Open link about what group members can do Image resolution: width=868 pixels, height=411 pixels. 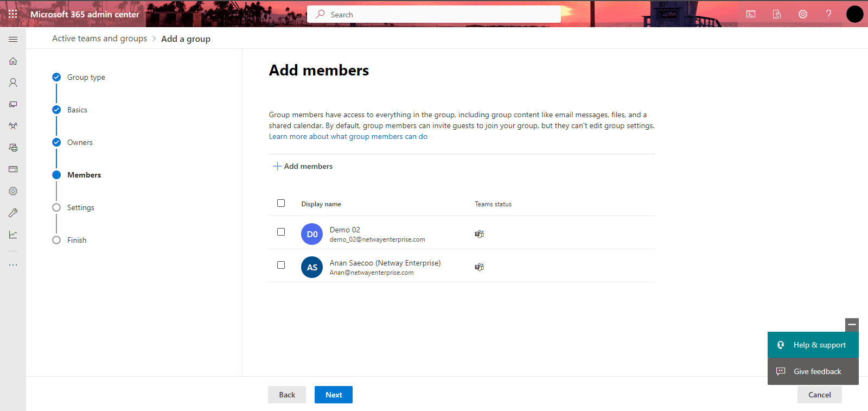[x=348, y=137]
